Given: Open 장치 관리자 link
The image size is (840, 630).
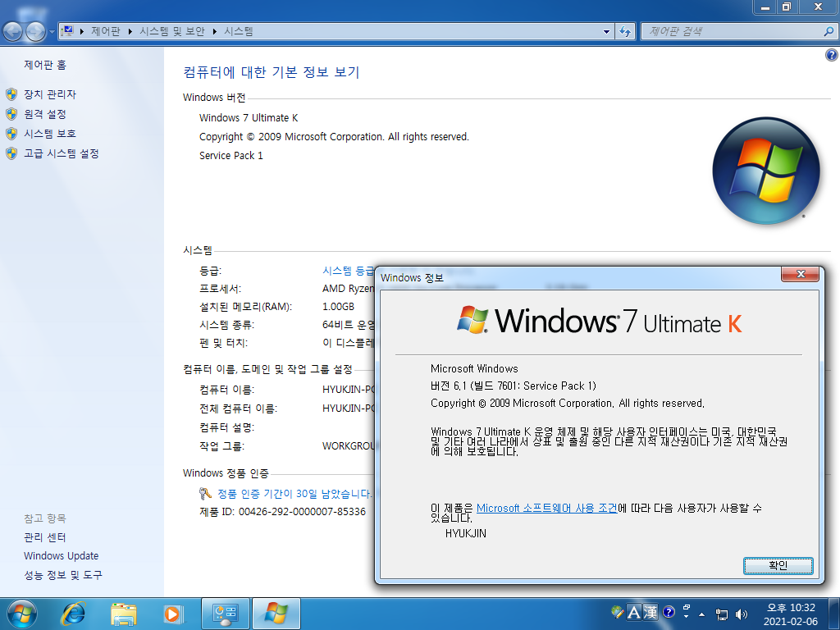Looking at the screenshot, I should [50, 94].
